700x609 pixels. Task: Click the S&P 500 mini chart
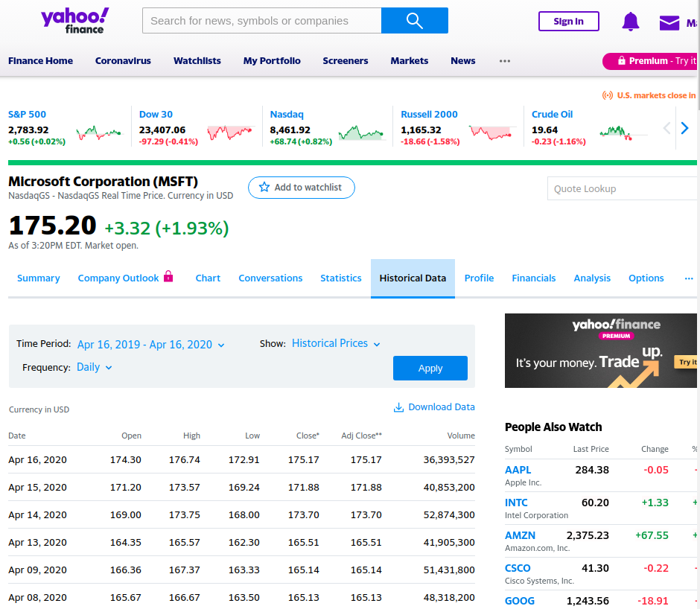click(x=98, y=133)
